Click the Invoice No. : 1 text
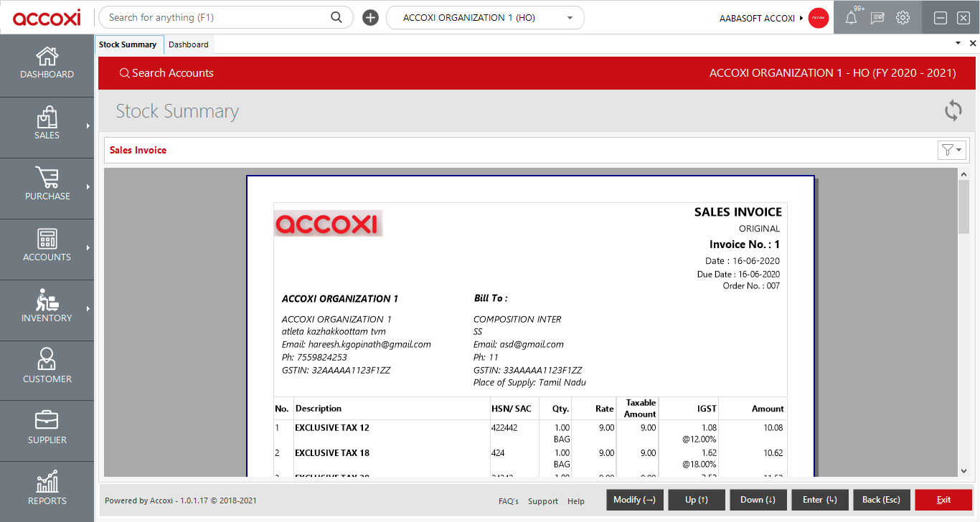 tap(745, 245)
